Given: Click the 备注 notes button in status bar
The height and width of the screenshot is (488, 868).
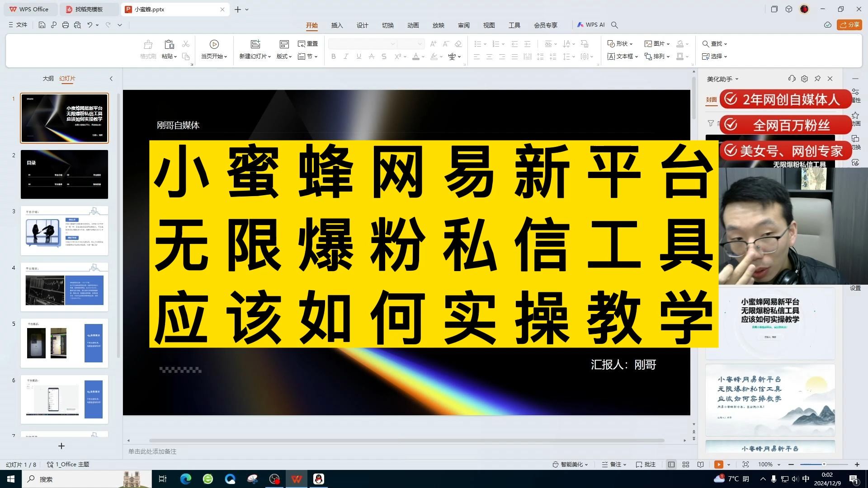Looking at the screenshot, I should point(614,465).
